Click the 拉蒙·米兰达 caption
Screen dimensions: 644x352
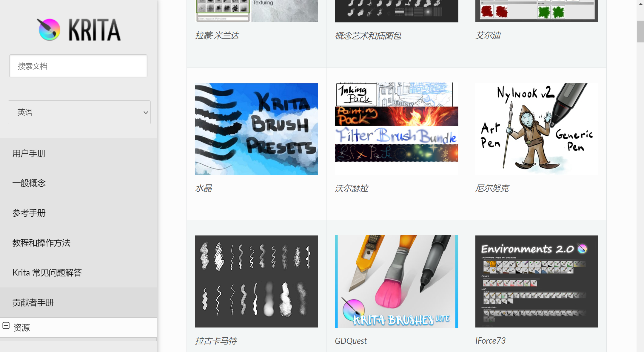click(217, 36)
